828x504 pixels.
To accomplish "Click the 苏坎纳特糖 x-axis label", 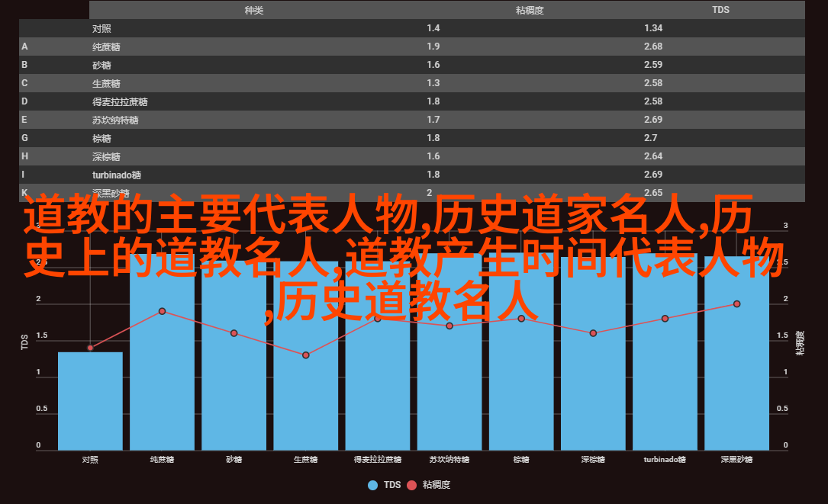I will (449, 460).
